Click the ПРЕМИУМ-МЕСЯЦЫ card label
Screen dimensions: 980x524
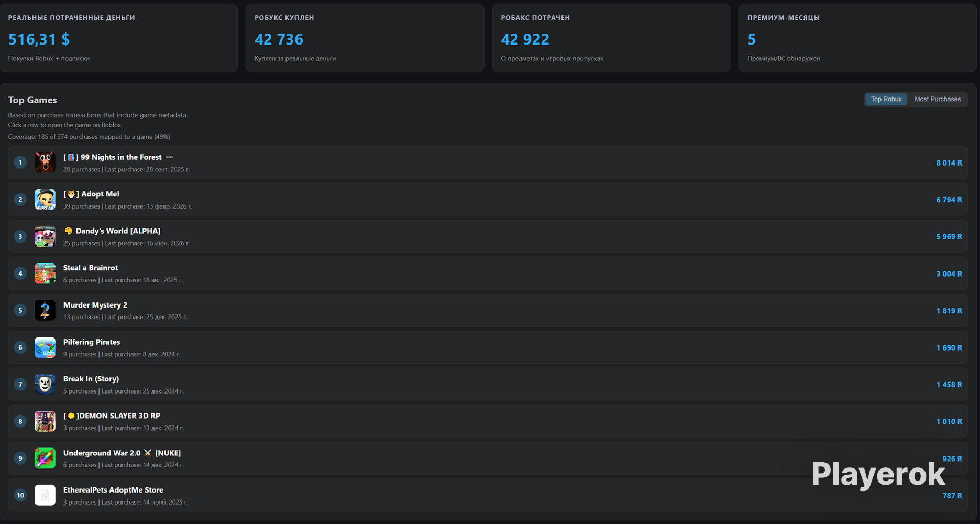click(784, 18)
